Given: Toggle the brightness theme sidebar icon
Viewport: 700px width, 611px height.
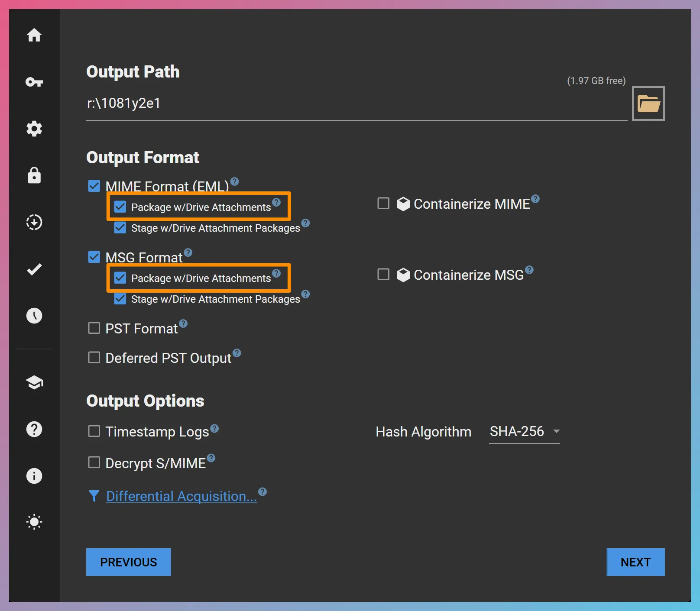Looking at the screenshot, I should tap(34, 522).
